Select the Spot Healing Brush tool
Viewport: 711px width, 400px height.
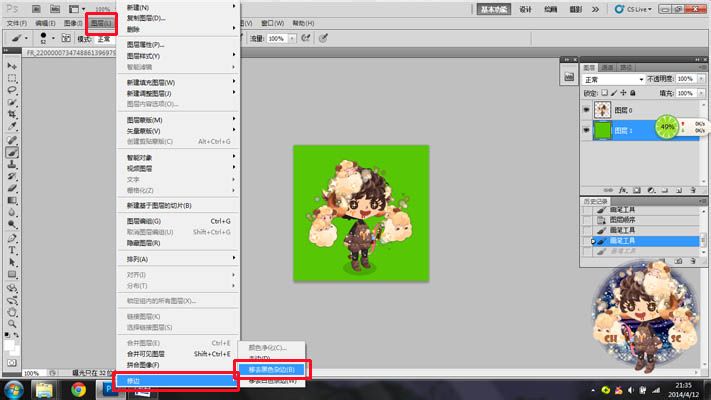(12, 140)
